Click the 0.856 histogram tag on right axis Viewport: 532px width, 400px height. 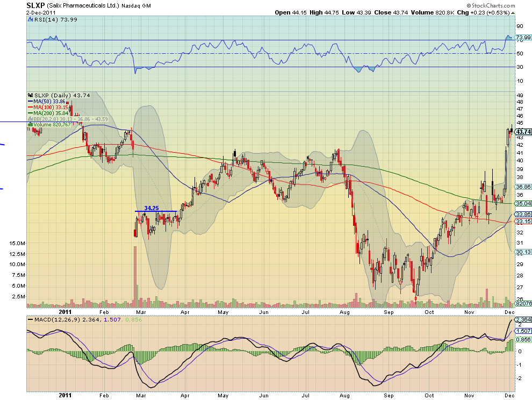(523, 340)
